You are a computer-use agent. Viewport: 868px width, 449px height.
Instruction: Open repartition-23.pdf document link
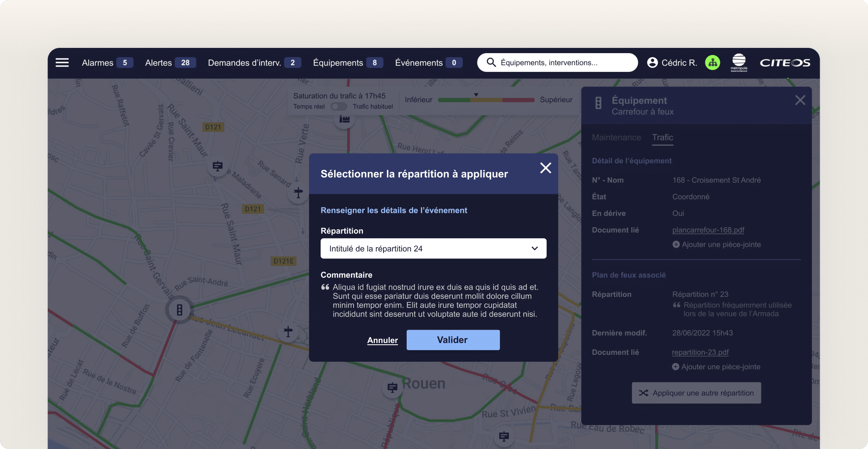pyautogui.click(x=700, y=352)
